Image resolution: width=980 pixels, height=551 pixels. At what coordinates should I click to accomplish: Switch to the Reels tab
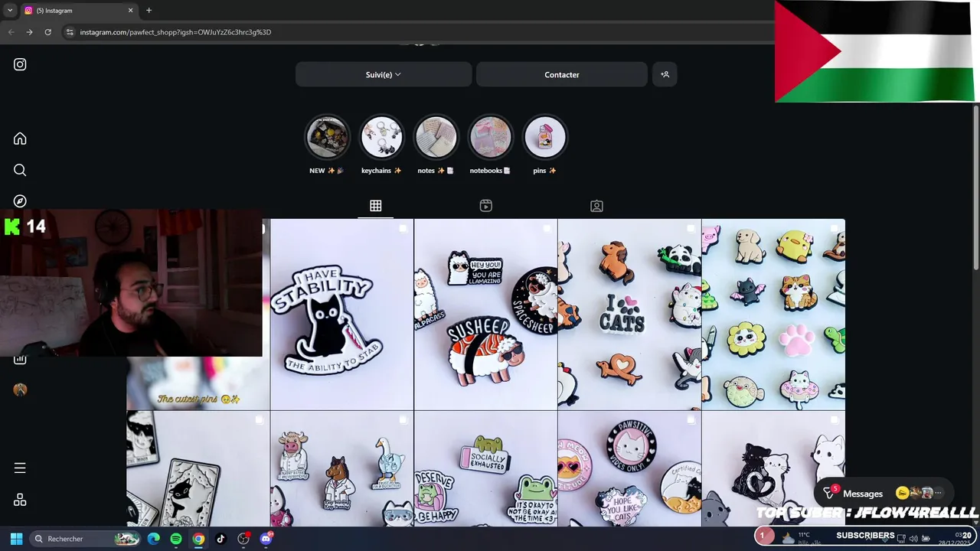coord(486,206)
